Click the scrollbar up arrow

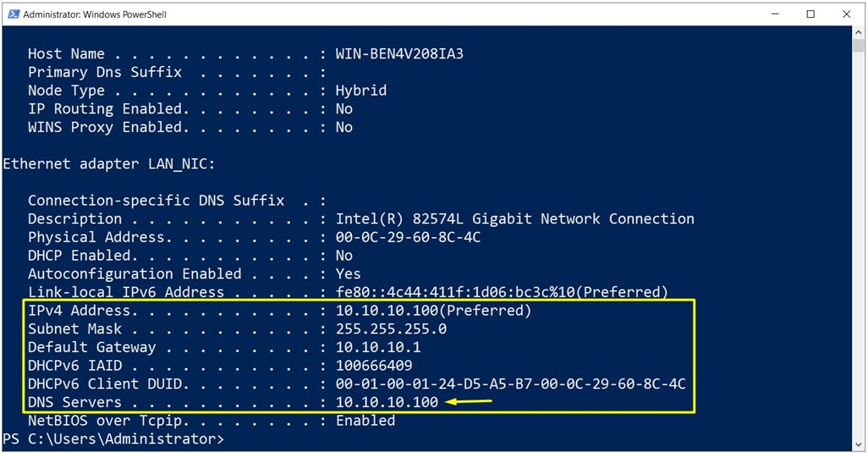858,32
